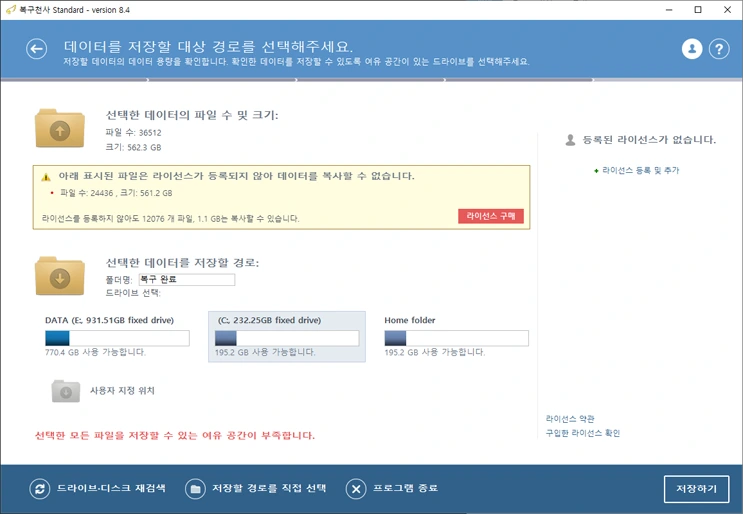Viewport: 743px width, 514px height.
Task: Open the user account icon
Action: 692,49
